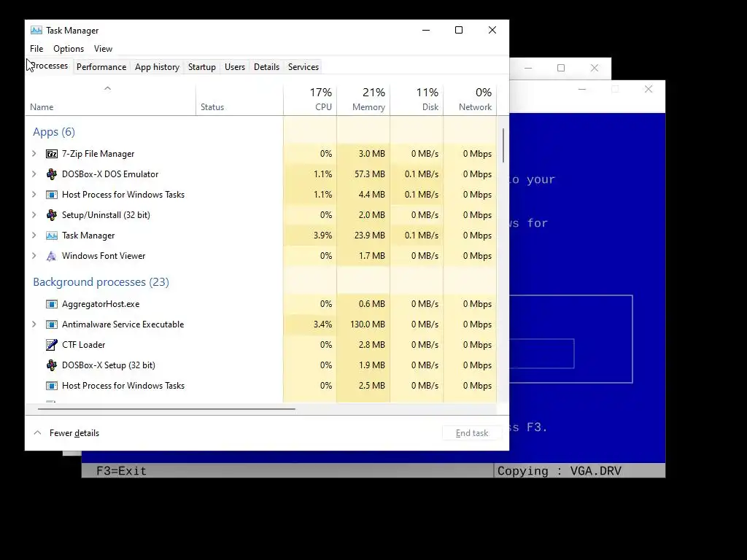The image size is (747, 560).
Task: Click the CTF Loader pen icon
Action: [x=52, y=345]
